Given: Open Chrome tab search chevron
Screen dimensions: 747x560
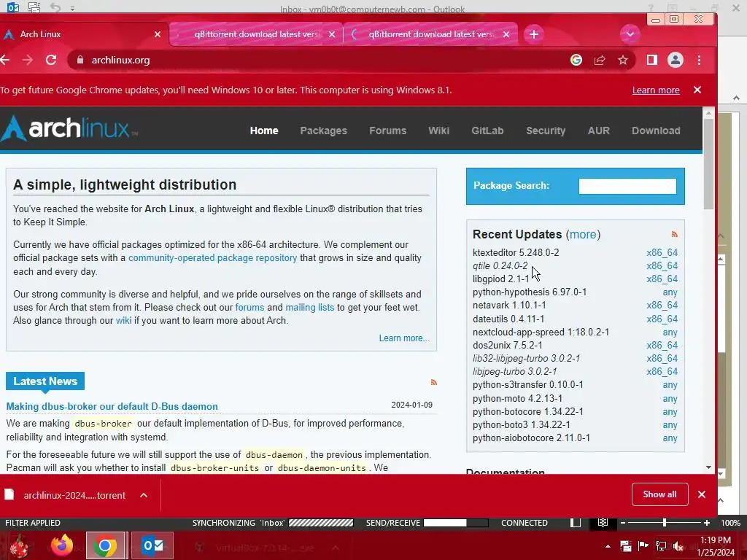Looking at the screenshot, I should click(x=630, y=34).
